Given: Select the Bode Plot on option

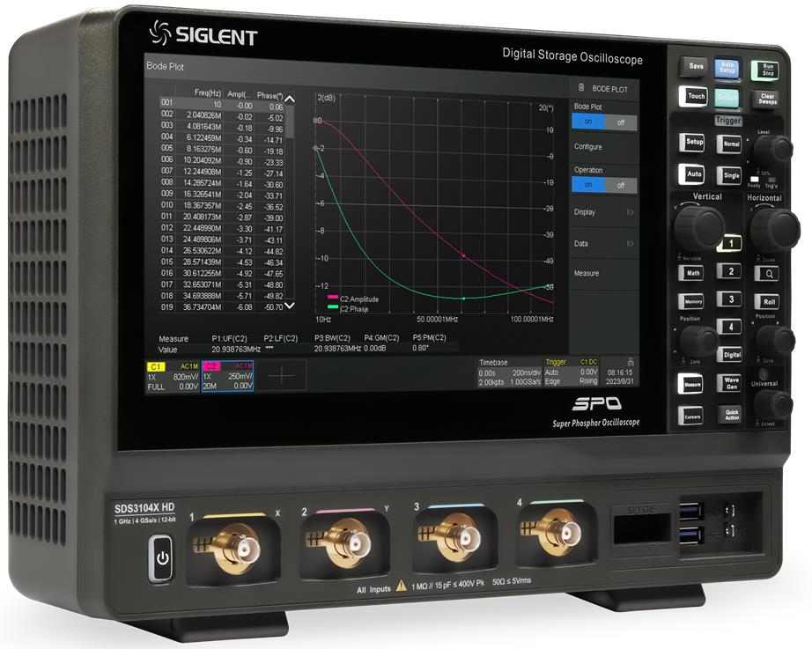Looking at the screenshot, I should tap(587, 122).
